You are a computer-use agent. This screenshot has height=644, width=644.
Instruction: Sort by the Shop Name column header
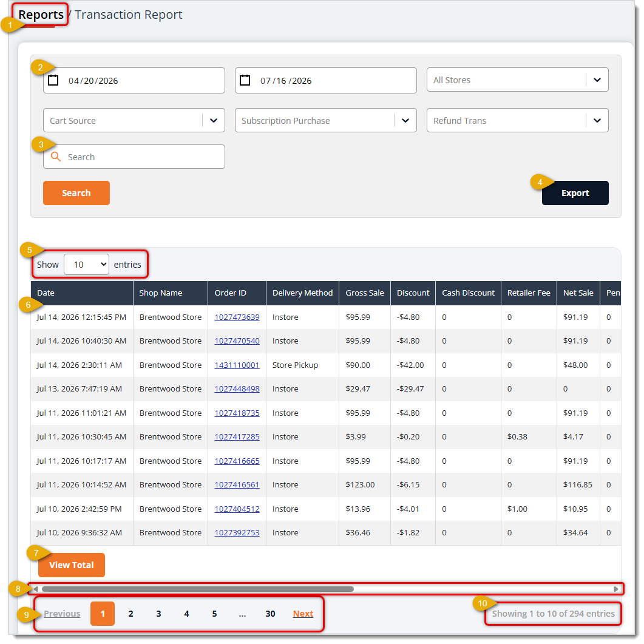pyautogui.click(x=171, y=293)
